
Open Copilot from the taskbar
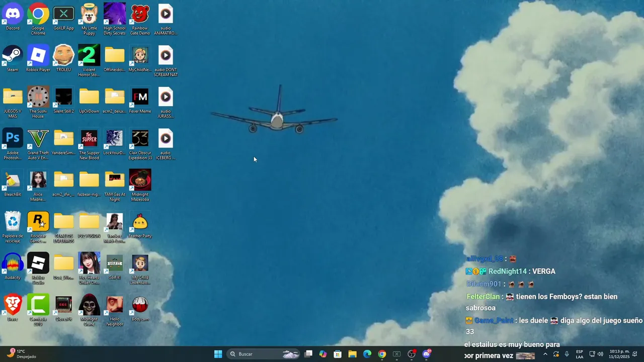pos(323,354)
